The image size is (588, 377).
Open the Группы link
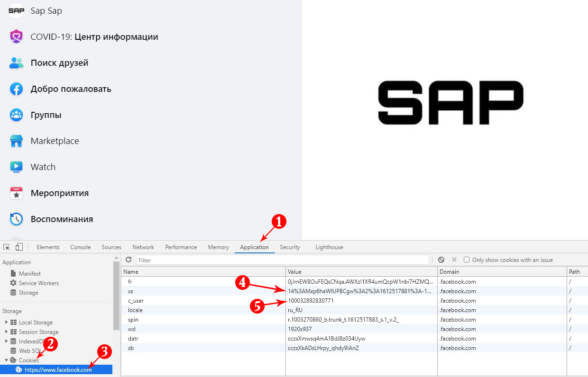click(x=46, y=115)
